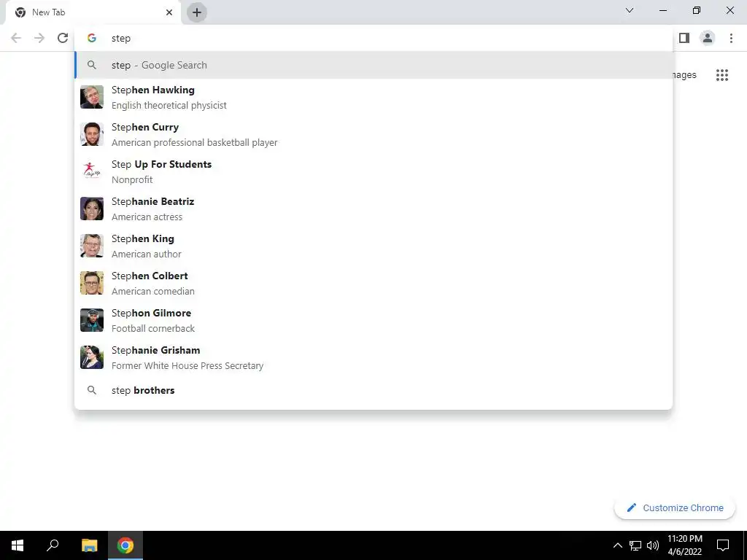The image size is (747, 560).
Task: Click Stephen Colbert's photo thumbnail
Action: [x=92, y=283]
